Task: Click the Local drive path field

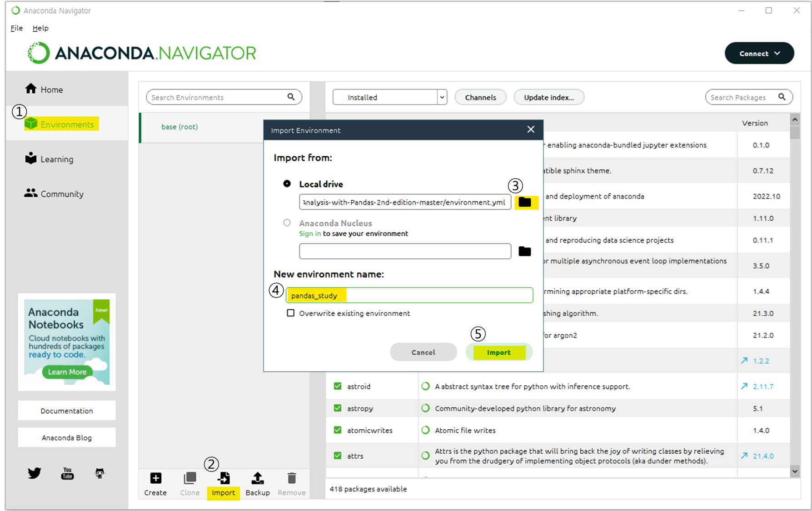Action: coord(405,202)
